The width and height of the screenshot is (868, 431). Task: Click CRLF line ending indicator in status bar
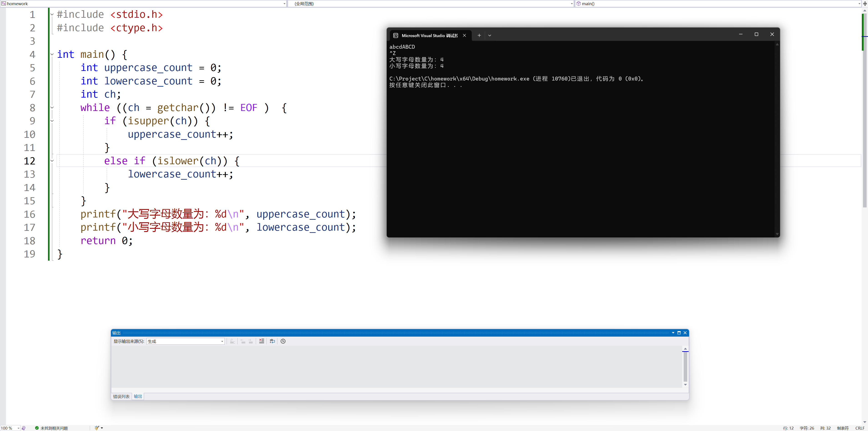click(860, 428)
